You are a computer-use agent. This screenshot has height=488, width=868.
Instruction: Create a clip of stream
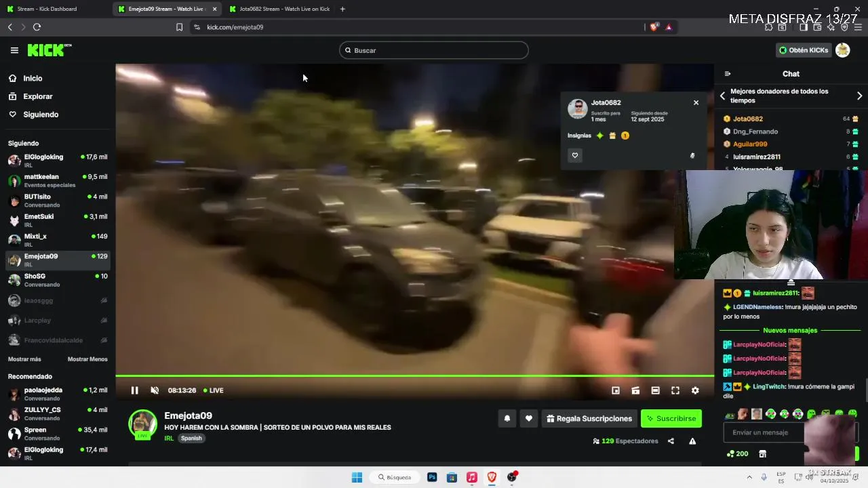coord(635,390)
